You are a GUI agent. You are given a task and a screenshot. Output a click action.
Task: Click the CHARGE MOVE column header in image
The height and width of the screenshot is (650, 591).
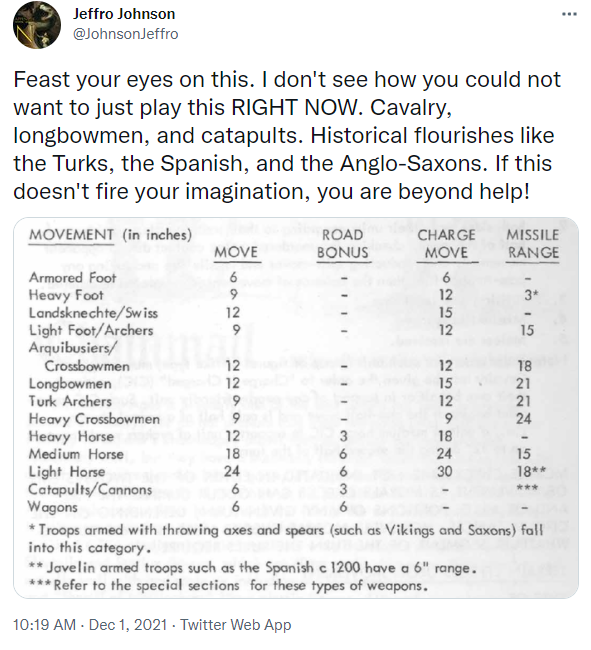(x=446, y=244)
